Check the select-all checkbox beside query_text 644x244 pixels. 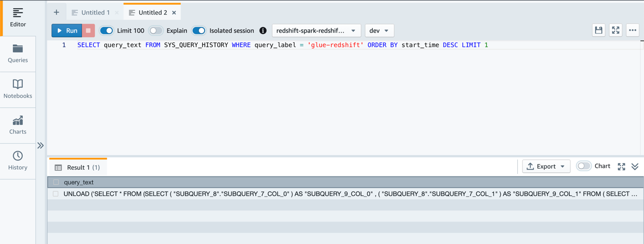pyautogui.click(x=56, y=182)
